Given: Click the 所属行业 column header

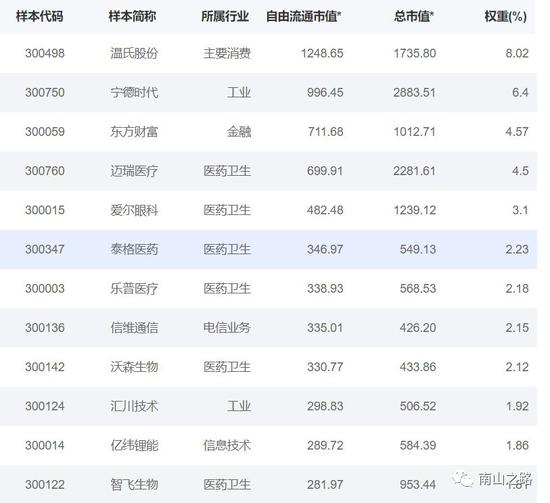Looking at the screenshot, I should coord(225,16).
